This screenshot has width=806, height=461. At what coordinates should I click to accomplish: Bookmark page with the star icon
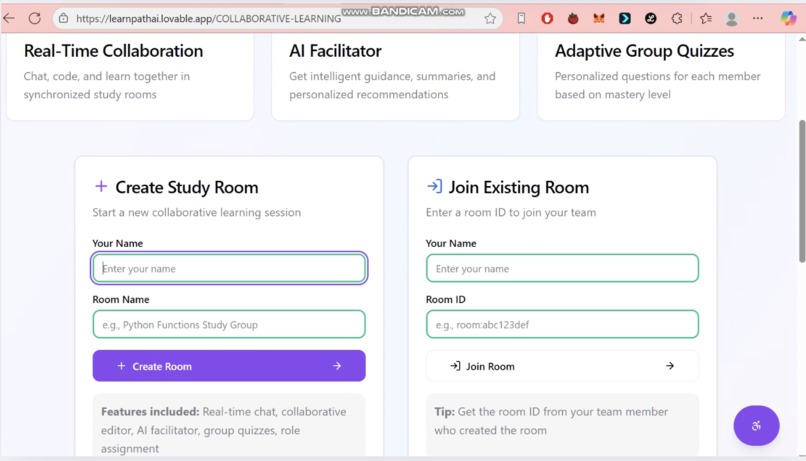click(x=490, y=19)
